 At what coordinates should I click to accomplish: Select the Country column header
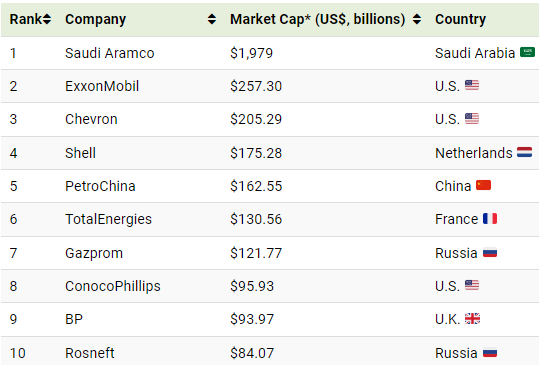click(460, 19)
